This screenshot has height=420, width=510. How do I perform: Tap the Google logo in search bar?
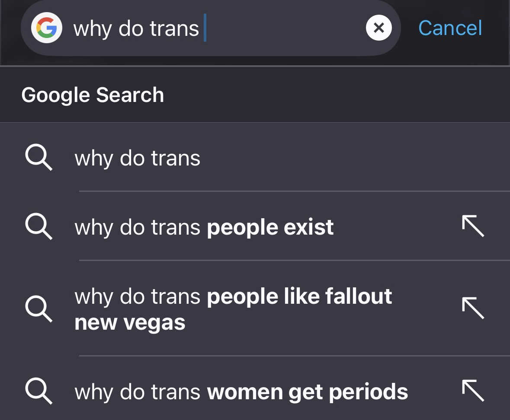click(47, 28)
